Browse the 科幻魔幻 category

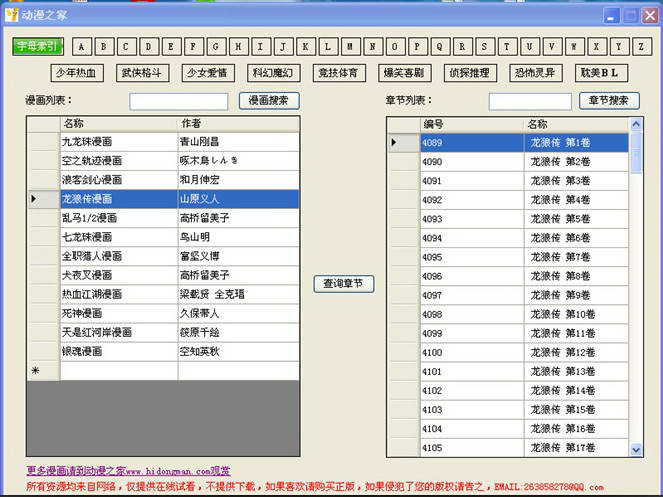click(274, 73)
